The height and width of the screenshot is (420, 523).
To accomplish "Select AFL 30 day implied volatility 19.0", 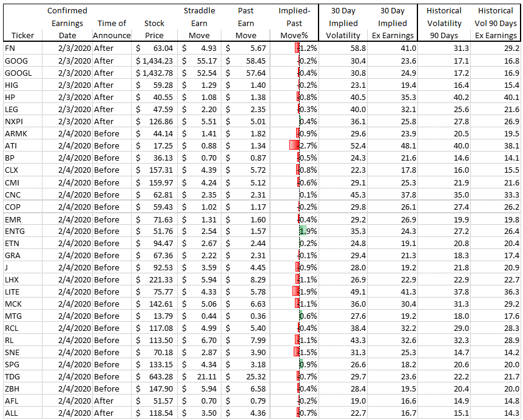I will 343,401.
